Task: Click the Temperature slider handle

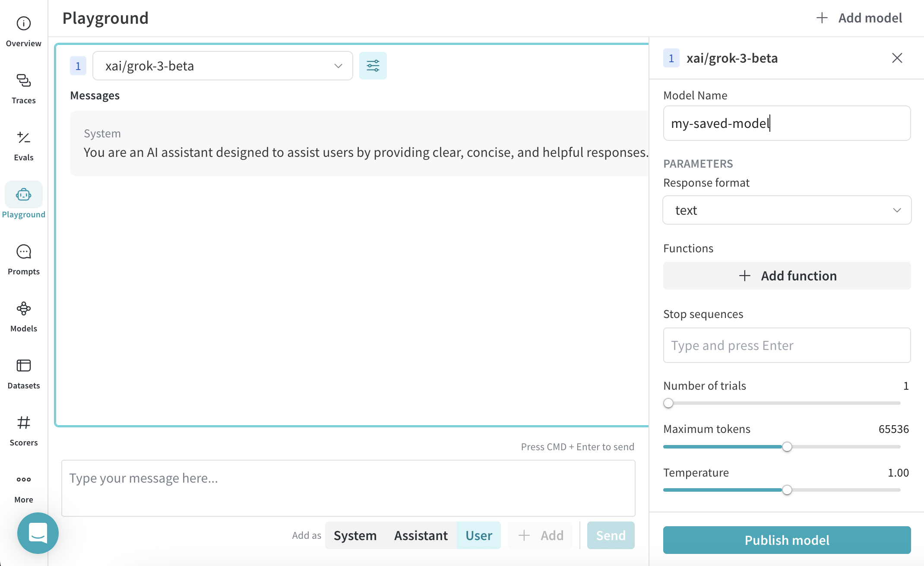Action: (x=787, y=490)
